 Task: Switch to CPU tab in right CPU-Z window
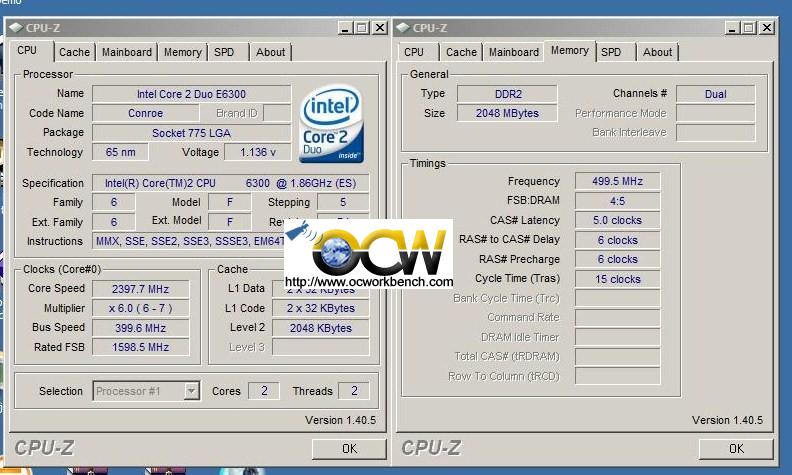tap(414, 52)
